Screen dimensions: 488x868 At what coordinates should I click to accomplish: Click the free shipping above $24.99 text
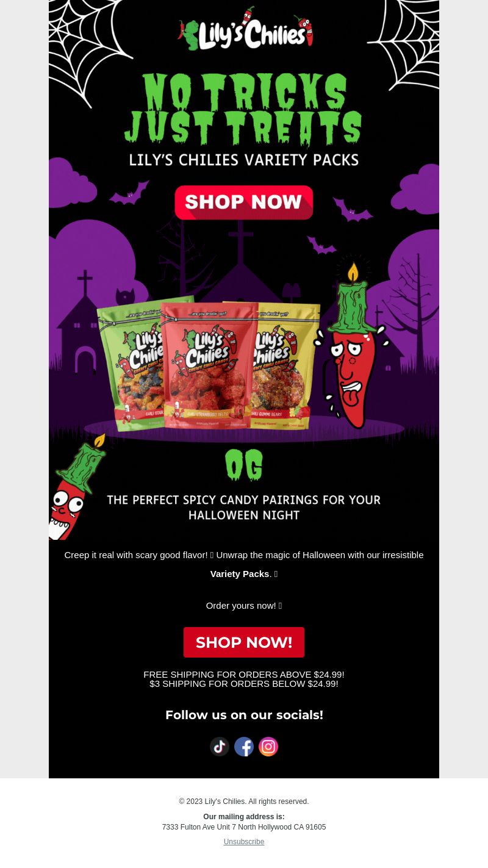tap(244, 675)
